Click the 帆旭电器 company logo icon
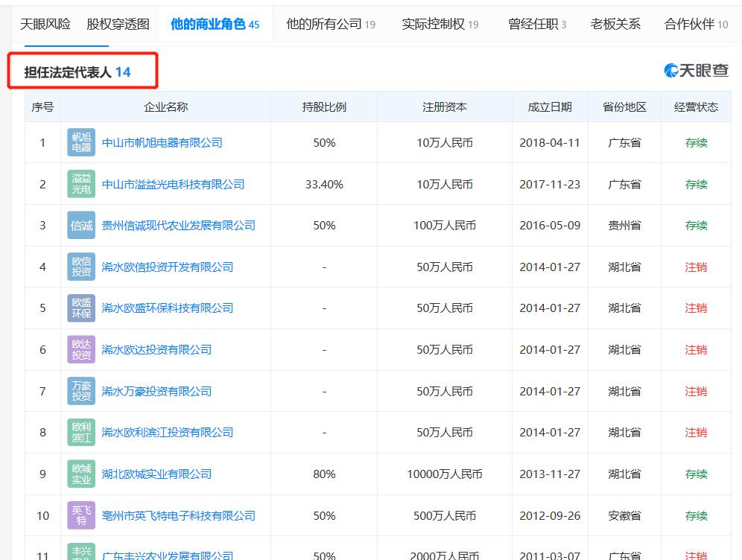 point(80,141)
